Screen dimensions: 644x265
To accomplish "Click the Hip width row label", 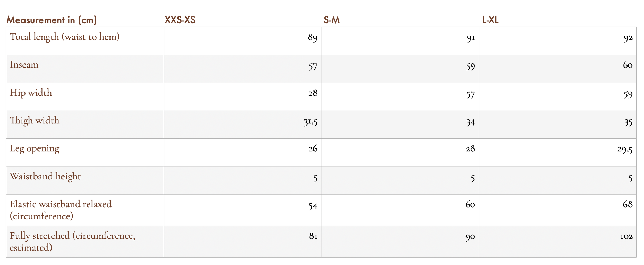I will [31, 93].
